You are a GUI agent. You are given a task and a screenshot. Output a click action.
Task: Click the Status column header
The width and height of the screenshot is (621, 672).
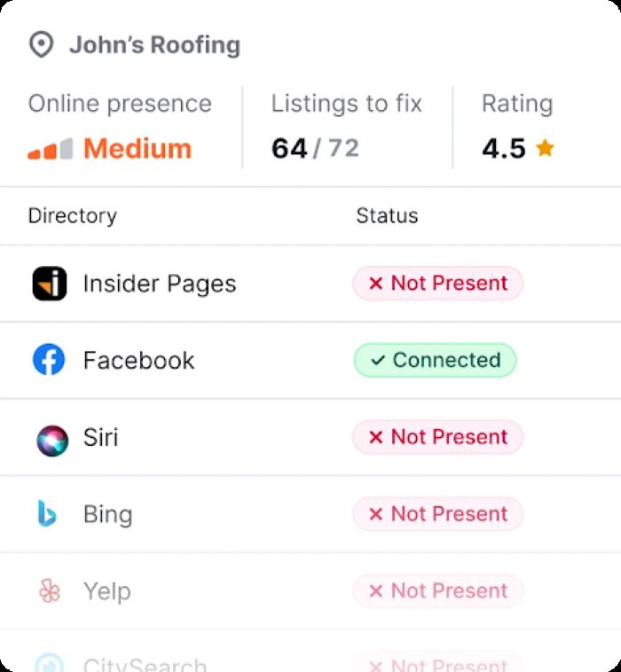pos(387,215)
